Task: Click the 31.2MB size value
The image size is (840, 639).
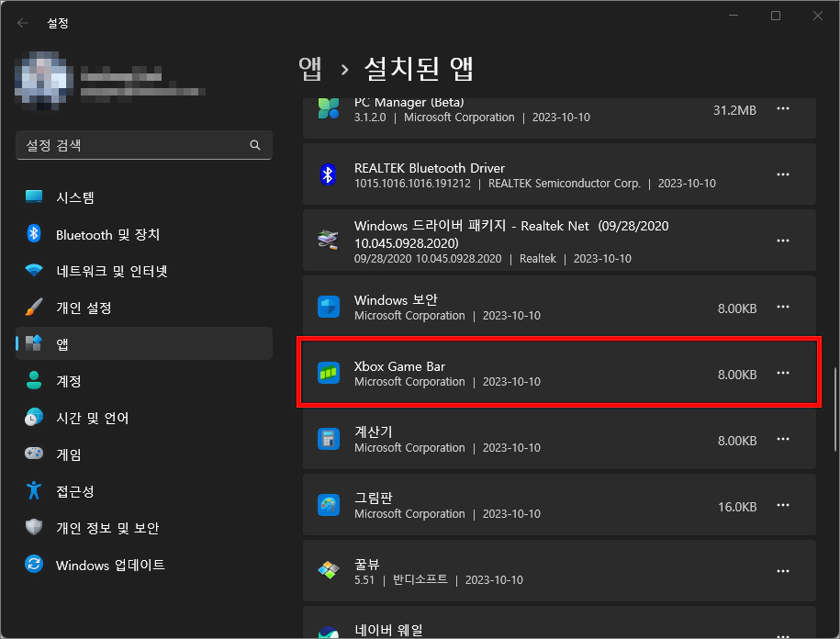Action: click(x=734, y=110)
